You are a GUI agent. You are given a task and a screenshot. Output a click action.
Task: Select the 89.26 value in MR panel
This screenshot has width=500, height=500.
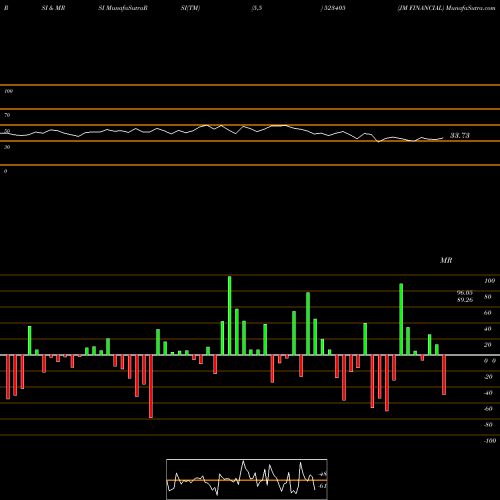click(x=465, y=300)
